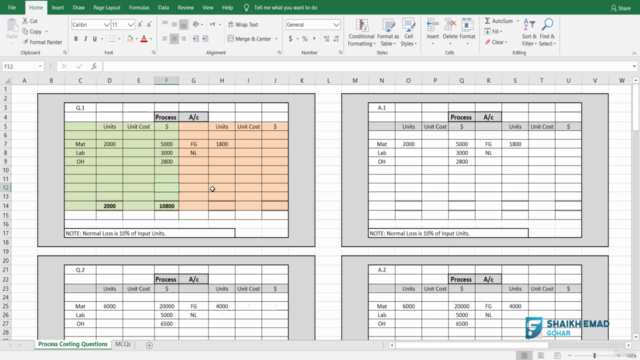Screen dimensions: 640x360
Task: Click the Select All corner triangle
Action: point(7,80)
